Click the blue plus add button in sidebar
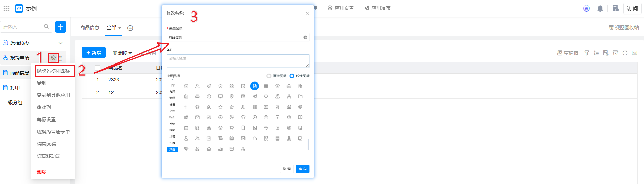Screen dimensions: 644x184 tap(60, 27)
